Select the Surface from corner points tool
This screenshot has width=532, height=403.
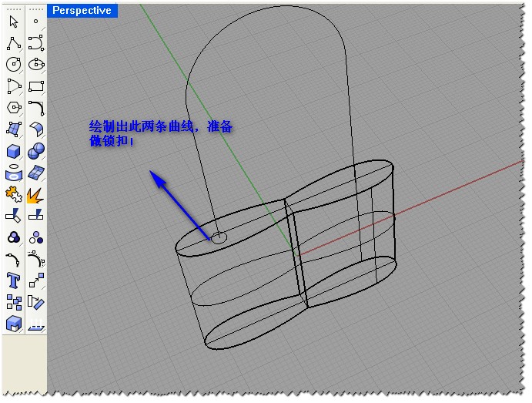(x=14, y=129)
